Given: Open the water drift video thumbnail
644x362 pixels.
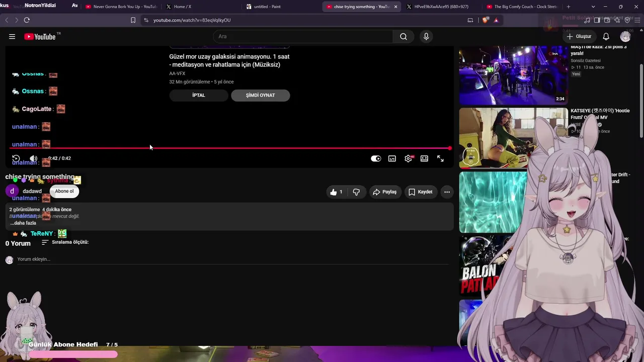Looking at the screenshot, I should coord(493,202).
